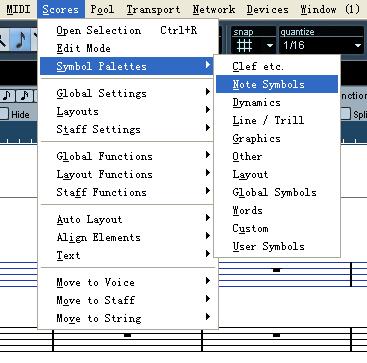Expand the Staff Settings submenu

point(128,129)
